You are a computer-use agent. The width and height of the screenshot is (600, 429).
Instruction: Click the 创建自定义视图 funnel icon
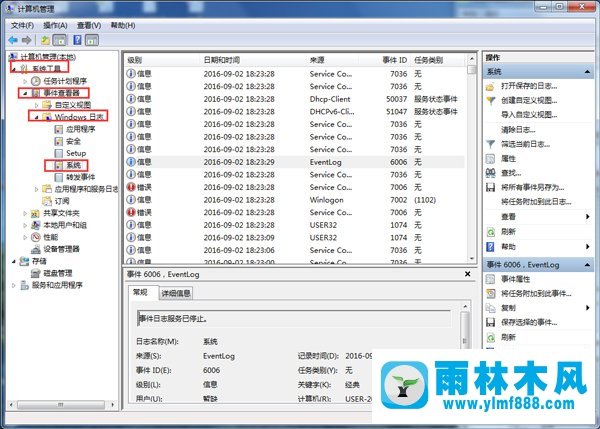491,101
